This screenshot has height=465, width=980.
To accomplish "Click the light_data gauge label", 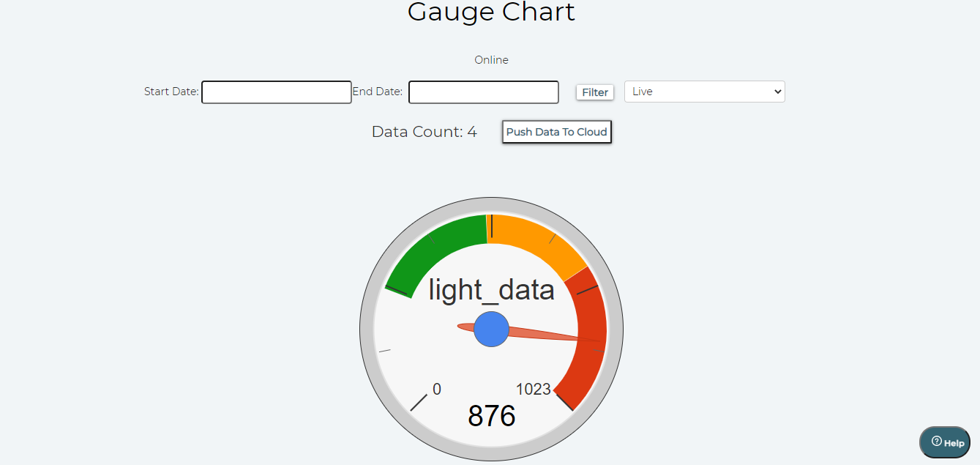I will click(491, 290).
